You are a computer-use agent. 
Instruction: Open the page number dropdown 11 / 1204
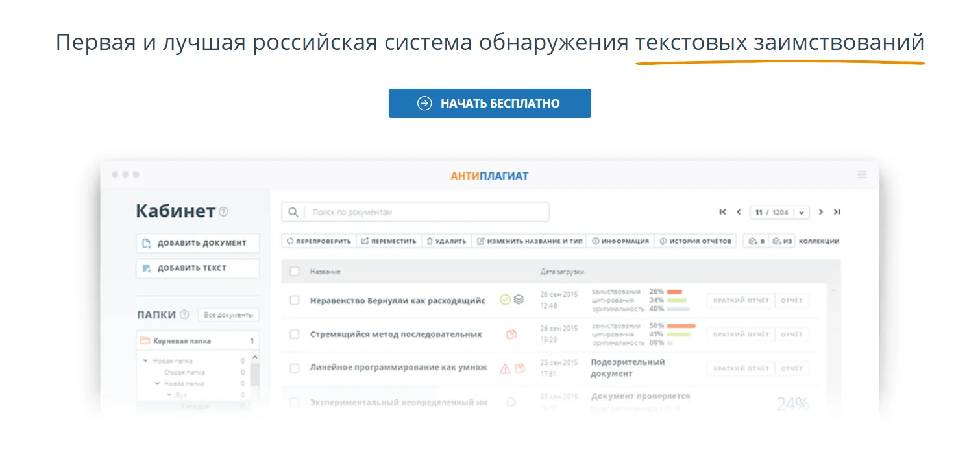(779, 212)
